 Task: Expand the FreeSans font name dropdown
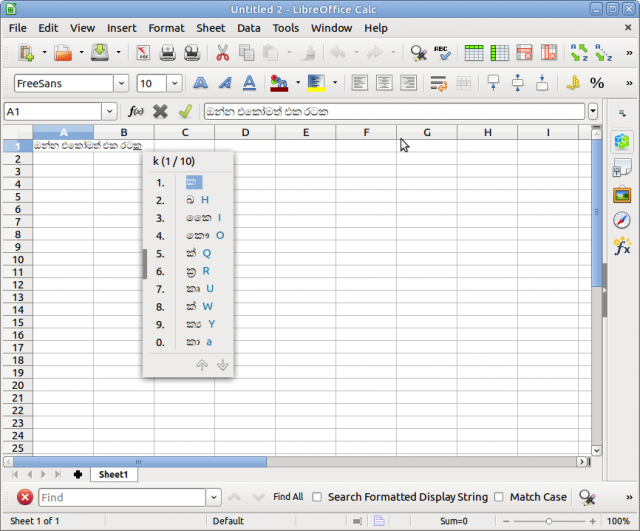pyautogui.click(x=121, y=84)
